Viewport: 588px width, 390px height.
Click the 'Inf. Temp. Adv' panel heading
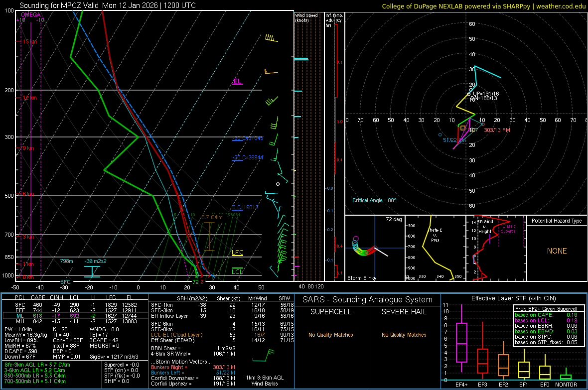[x=334, y=20]
